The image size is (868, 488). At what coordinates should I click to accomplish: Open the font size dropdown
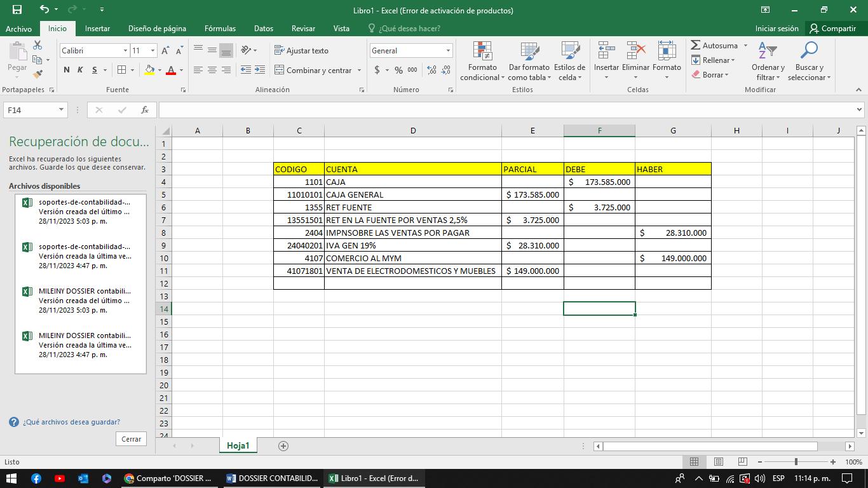pos(153,50)
